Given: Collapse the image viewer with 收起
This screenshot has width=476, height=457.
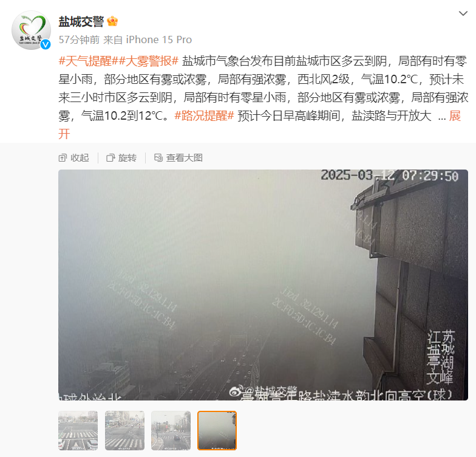Looking at the screenshot, I should click(x=74, y=158).
